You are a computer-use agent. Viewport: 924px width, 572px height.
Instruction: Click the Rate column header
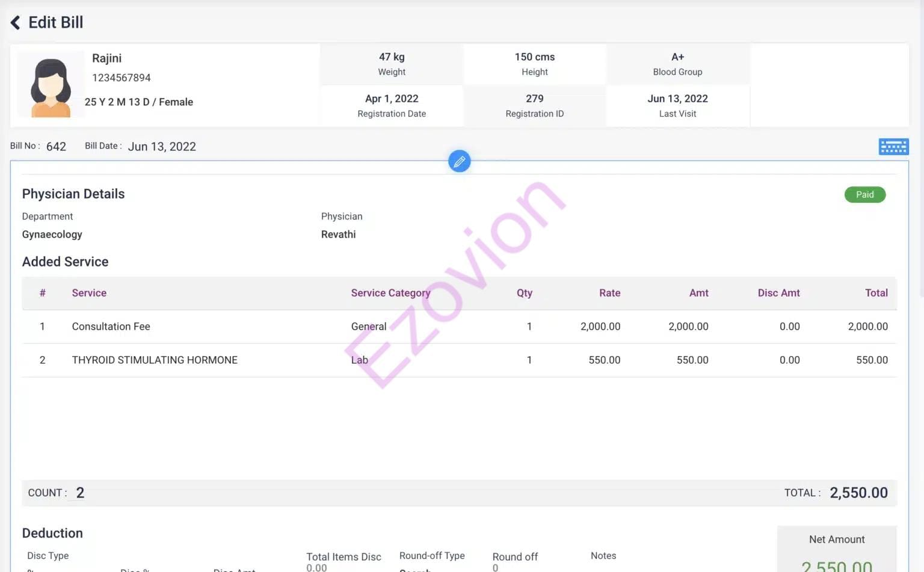click(609, 293)
